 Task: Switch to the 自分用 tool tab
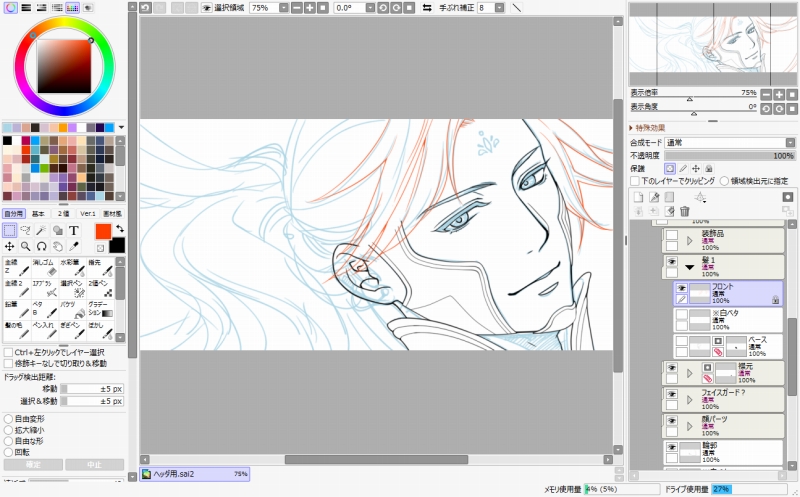pyautogui.click(x=14, y=214)
